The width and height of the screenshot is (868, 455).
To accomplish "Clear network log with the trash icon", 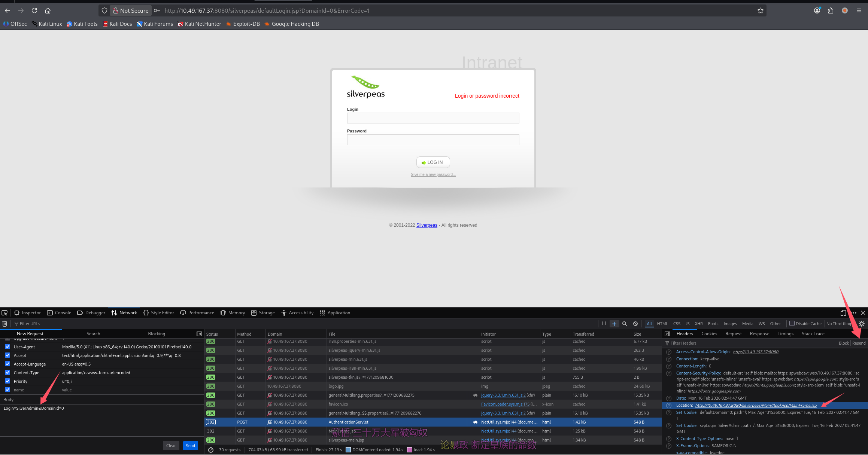I will tap(5, 324).
